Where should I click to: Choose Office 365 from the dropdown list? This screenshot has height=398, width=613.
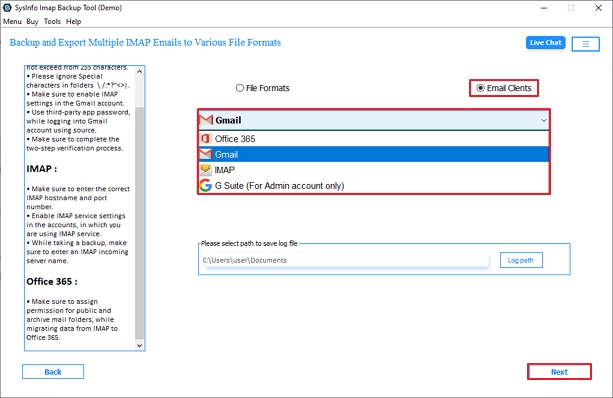374,139
